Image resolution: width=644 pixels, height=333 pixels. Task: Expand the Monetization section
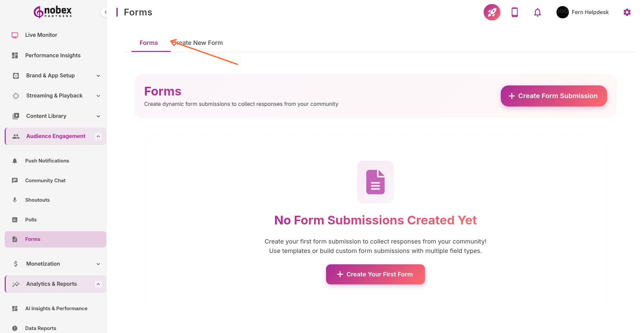click(98, 264)
